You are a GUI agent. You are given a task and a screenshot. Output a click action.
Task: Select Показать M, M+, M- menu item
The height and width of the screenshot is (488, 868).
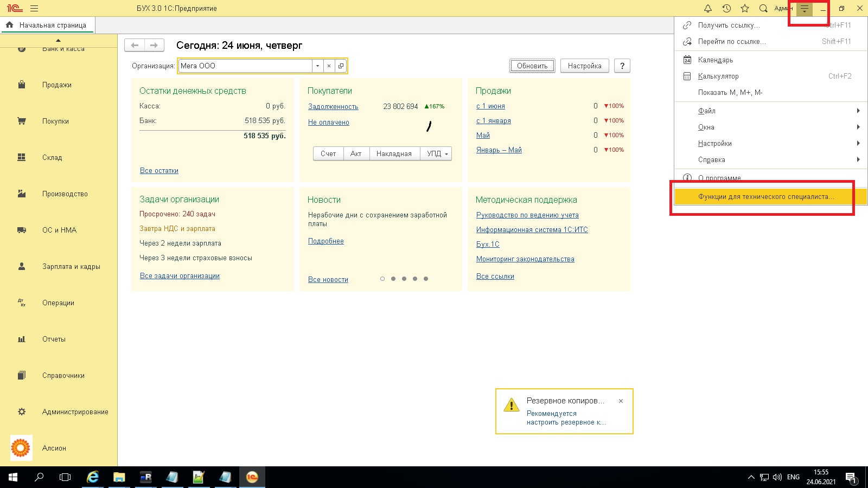(770, 93)
